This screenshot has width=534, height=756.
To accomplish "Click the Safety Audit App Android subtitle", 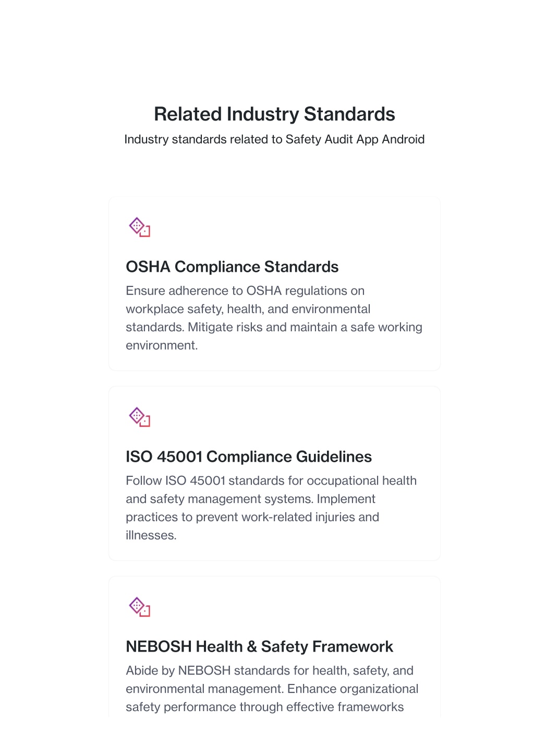I will (274, 139).
